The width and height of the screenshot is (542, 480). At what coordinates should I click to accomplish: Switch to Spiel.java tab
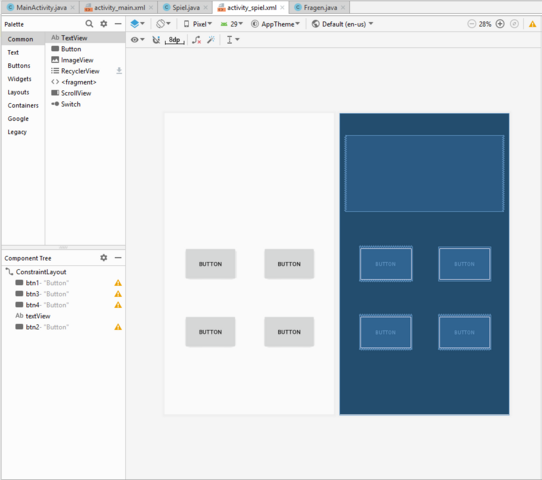point(186,8)
